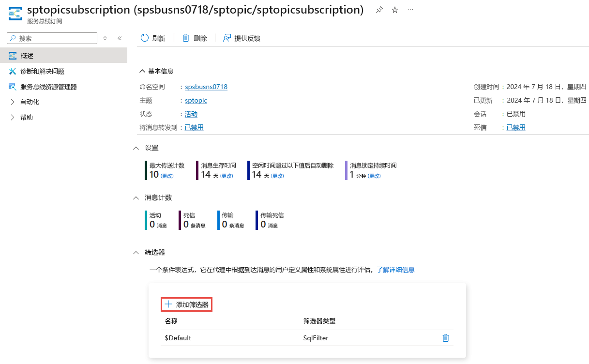Collapse the 基本信息 section
Viewport: 589px width, 364px height.
tap(142, 71)
